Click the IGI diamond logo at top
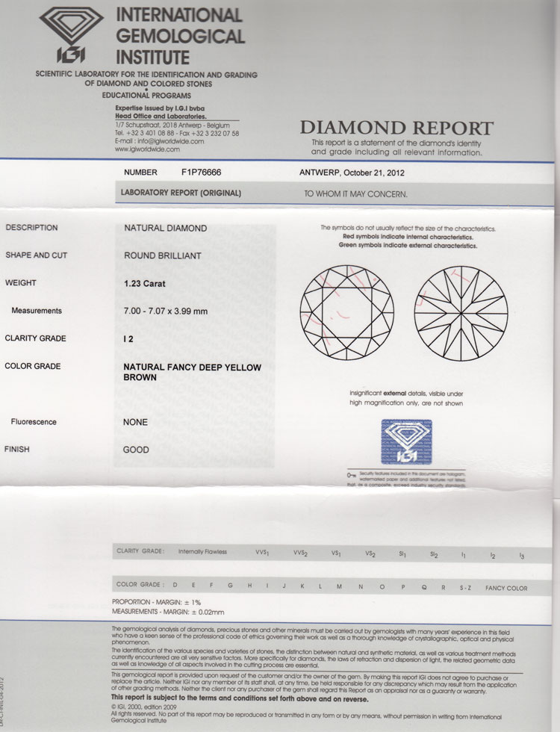This screenshot has width=560, height=732. click(x=72, y=34)
